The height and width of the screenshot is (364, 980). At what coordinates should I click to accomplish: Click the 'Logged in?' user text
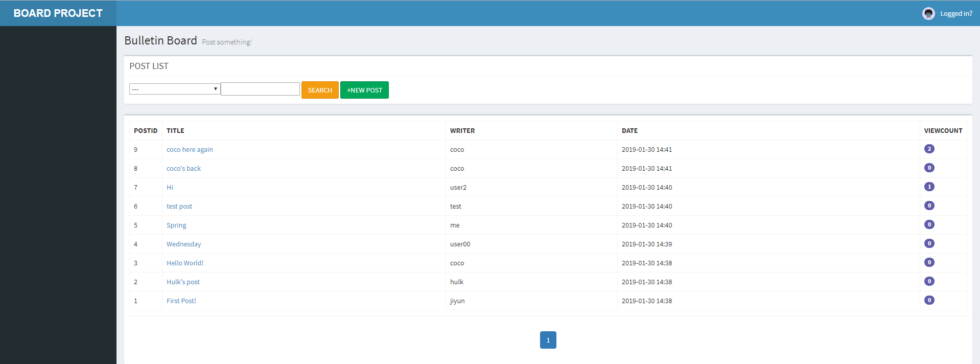[x=956, y=14]
